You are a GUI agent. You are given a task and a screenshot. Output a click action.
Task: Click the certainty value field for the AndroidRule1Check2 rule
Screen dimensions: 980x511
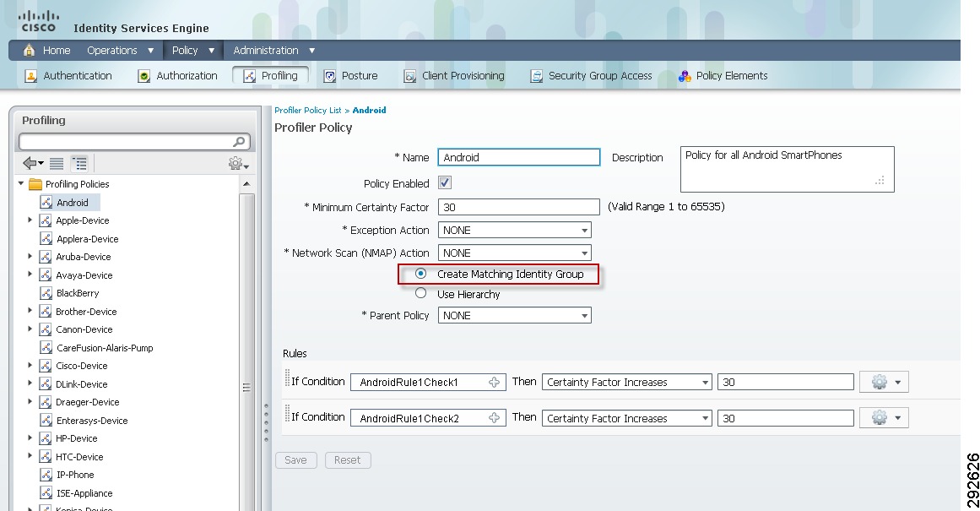click(x=786, y=418)
